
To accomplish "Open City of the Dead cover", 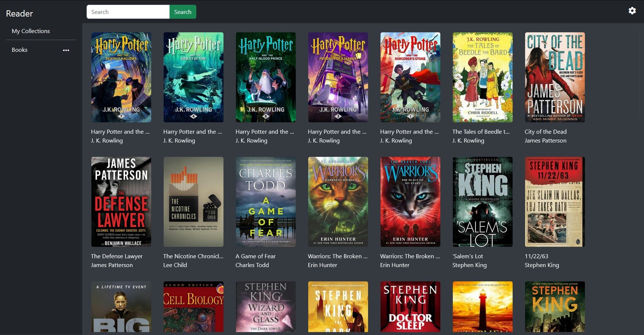I will coord(555,77).
